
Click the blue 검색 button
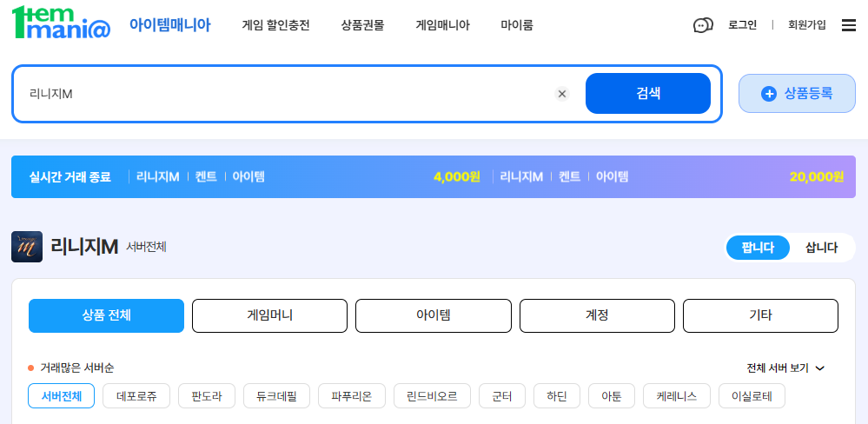click(x=647, y=94)
